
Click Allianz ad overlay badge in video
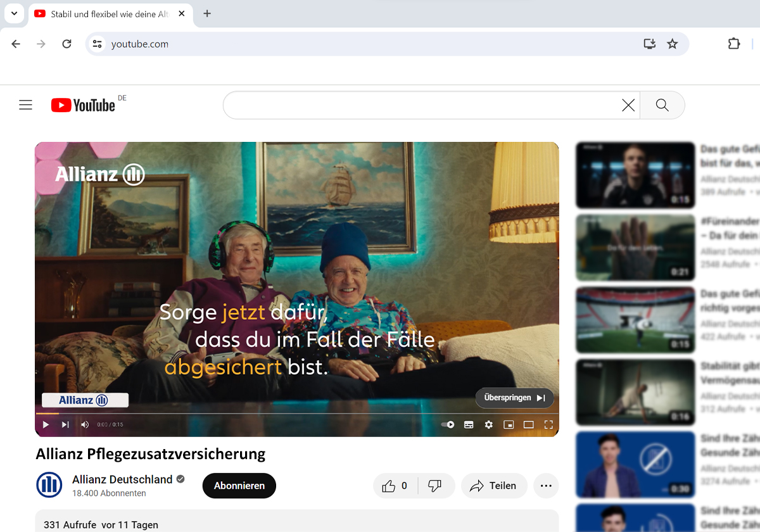pos(85,400)
